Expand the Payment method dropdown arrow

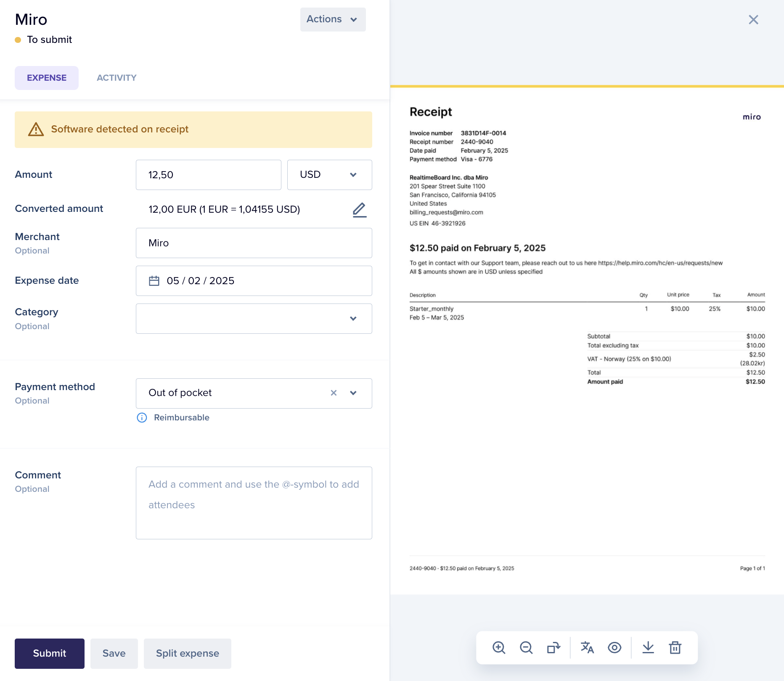(x=353, y=393)
